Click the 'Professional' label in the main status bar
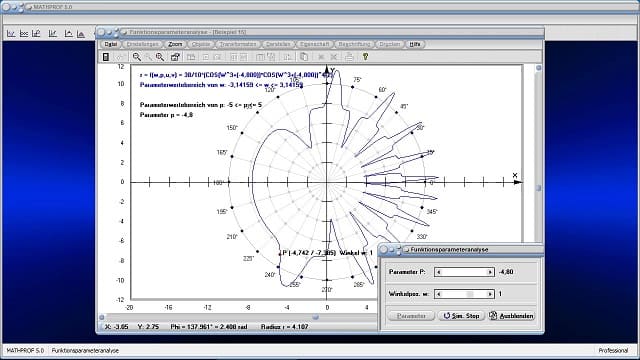640x360 pixels. click(x=613, y=351)
